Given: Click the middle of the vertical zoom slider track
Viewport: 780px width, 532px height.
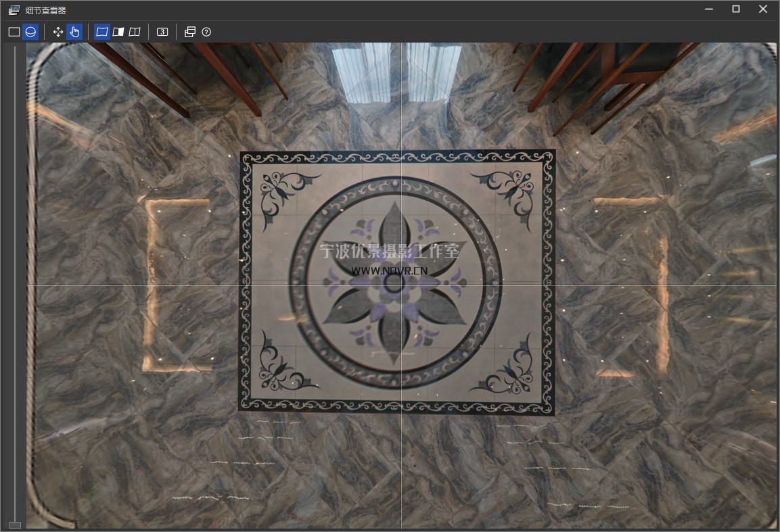Looking at the screenshot, I should 14,284.
